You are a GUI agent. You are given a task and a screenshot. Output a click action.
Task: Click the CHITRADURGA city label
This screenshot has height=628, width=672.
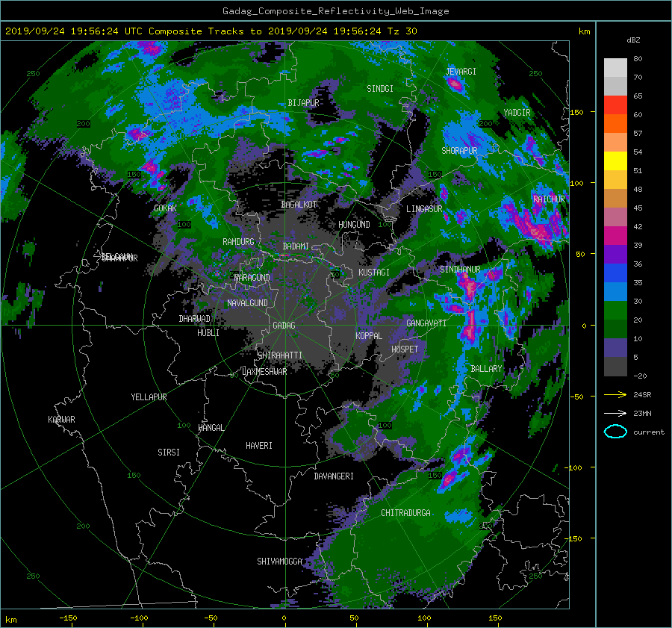405,513
